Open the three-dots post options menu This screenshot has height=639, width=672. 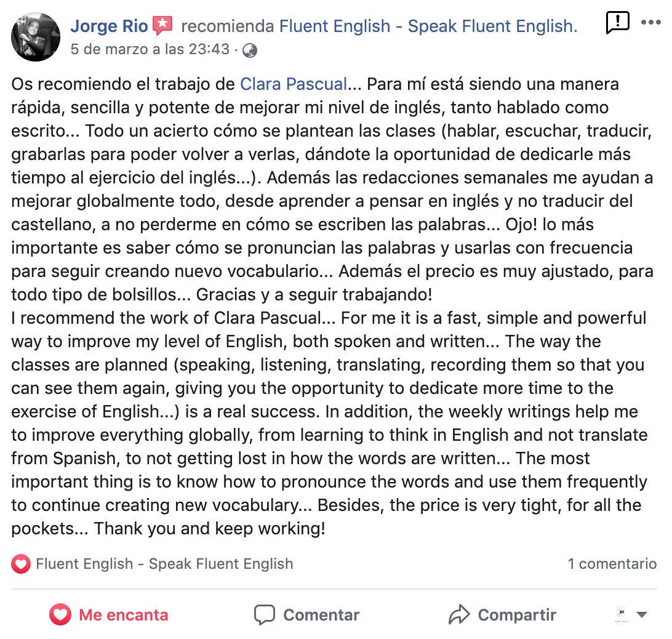[x=651, y=22]
